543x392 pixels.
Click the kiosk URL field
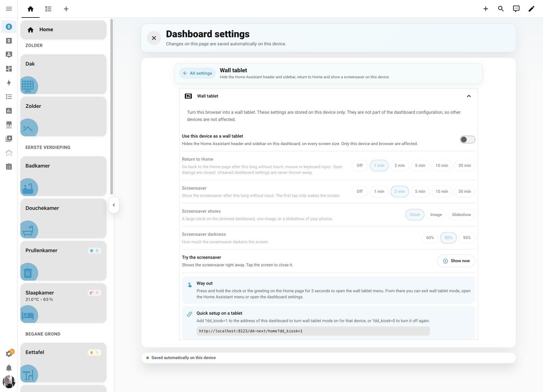[x=313, y=331]
